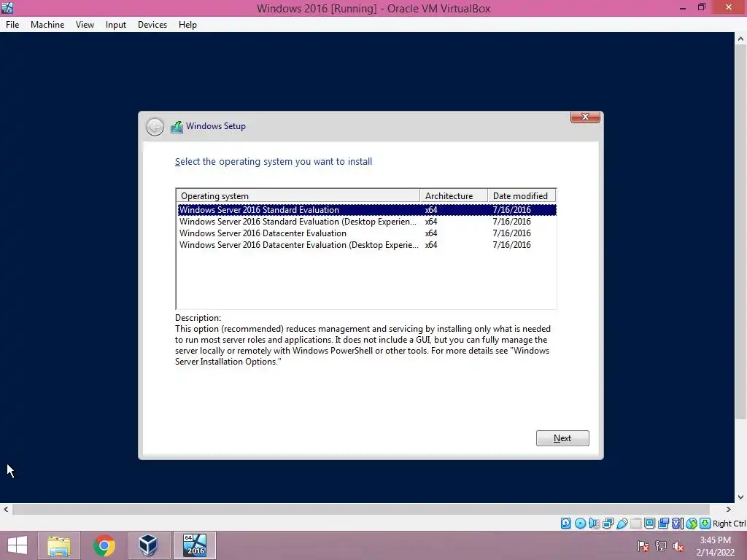Click the horizontal scrollbar thumb
Screen dimensions: 747x560
(361, 509)
